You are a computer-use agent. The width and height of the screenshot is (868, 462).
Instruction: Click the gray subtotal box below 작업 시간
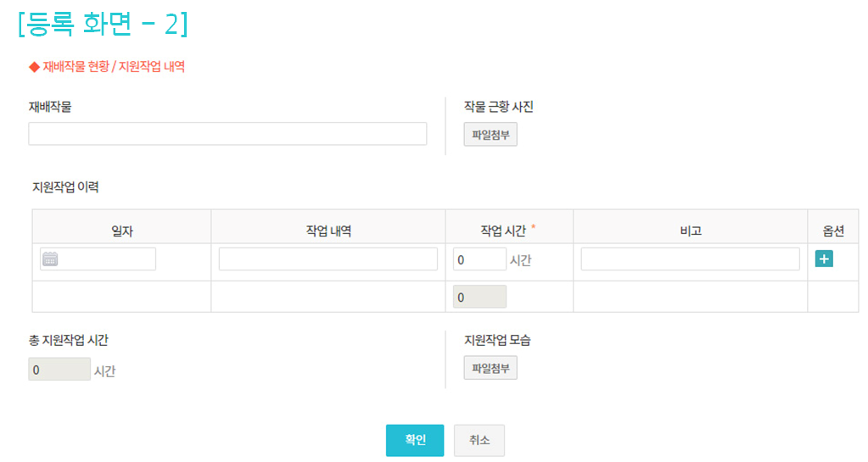[479, 297]
